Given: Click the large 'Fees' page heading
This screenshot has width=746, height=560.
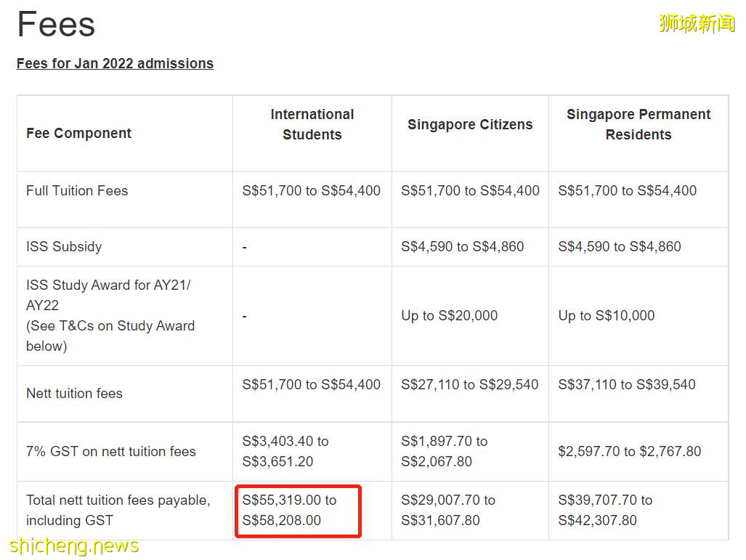Looking at the screenshot, I should pos(56,24).
